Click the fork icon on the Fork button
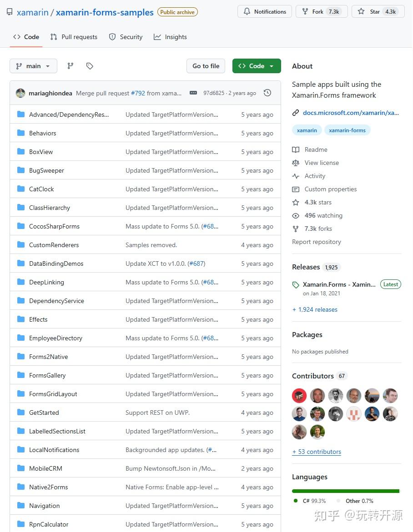Image resolution: width=413 pixels, height=532 pixels. pyautogui.click(x=305, y=12)
